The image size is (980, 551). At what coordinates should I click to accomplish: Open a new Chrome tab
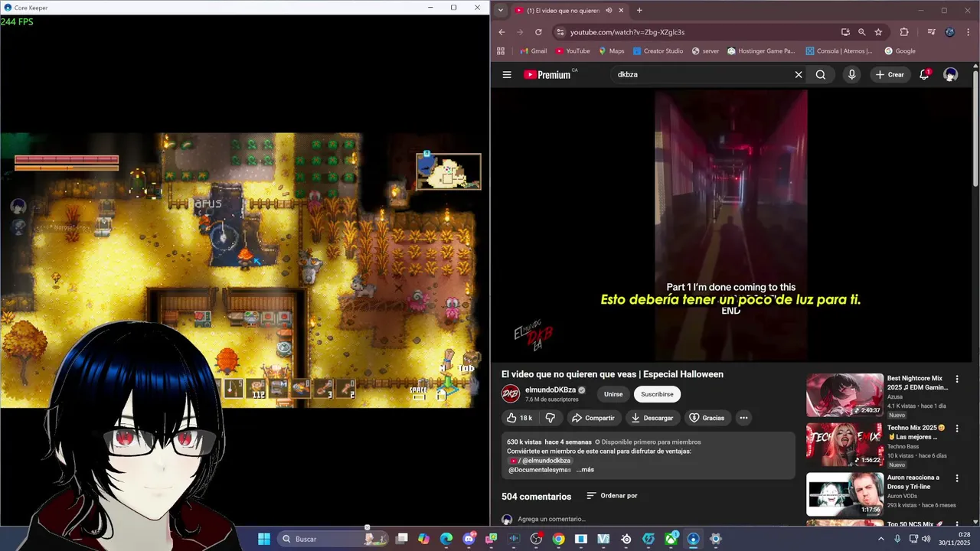coord(639,11)
